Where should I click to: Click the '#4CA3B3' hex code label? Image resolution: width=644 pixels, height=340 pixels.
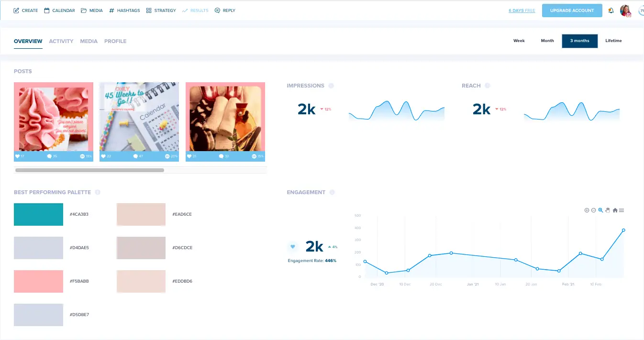tap(79, 214)
